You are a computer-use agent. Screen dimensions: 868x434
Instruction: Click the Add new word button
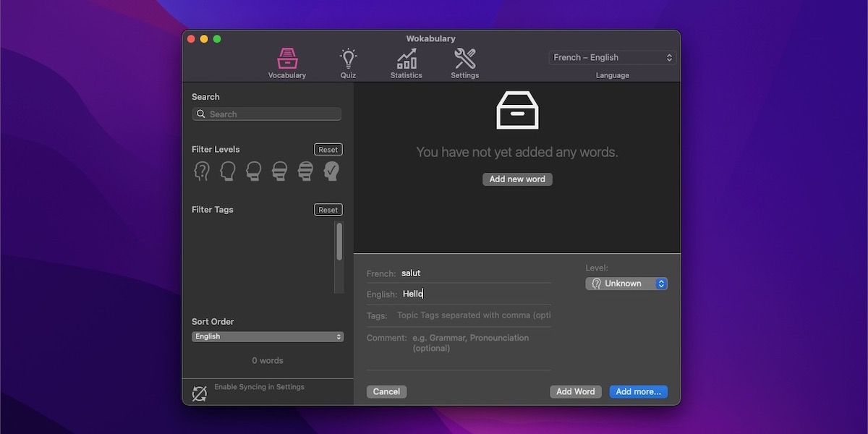tap(517, 179)
